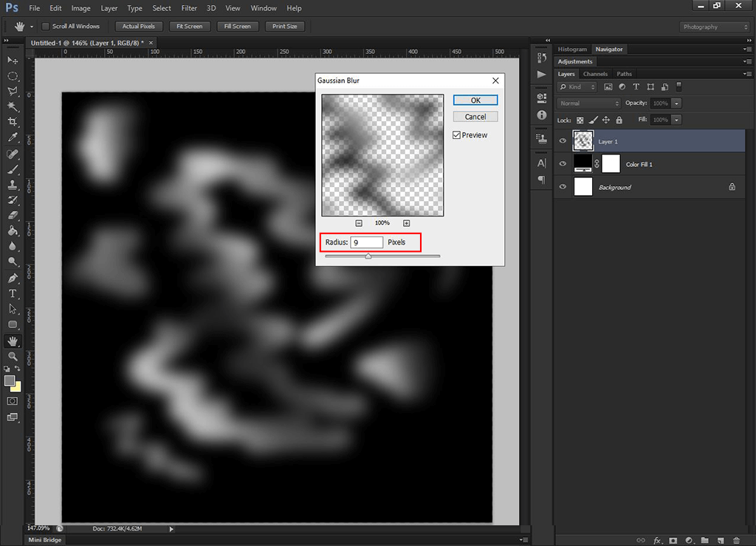Viewport: 756px width, 546px height.
Task: Toggle lock position icon
Action: tap(606, 120)
